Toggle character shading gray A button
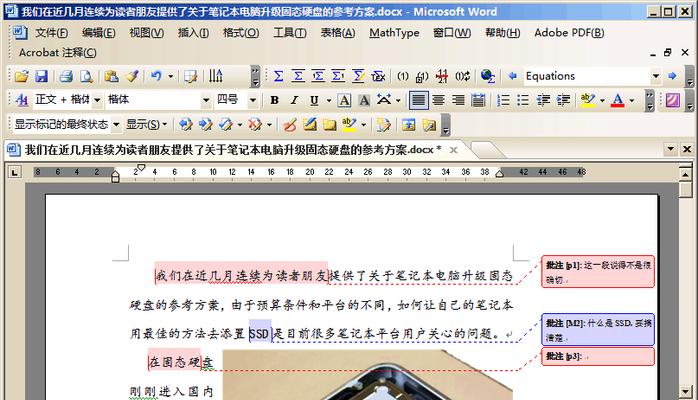This screenshot has height=400, width=698. pos(364,100)
